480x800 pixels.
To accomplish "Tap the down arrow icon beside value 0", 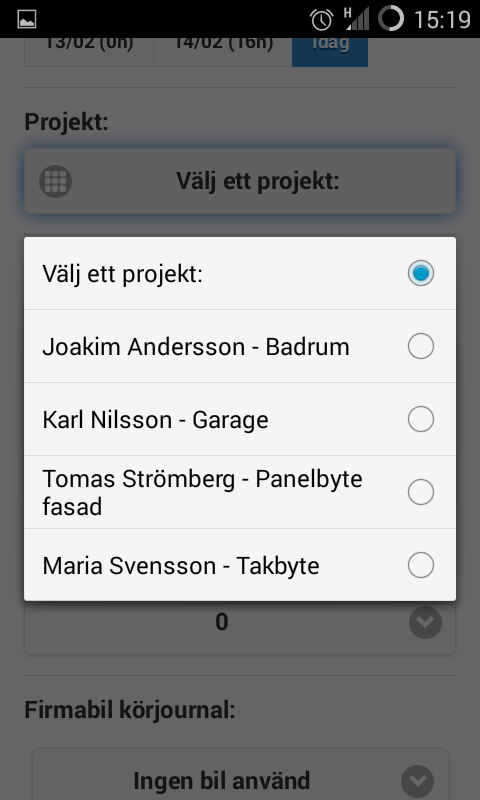I will 425,622.
